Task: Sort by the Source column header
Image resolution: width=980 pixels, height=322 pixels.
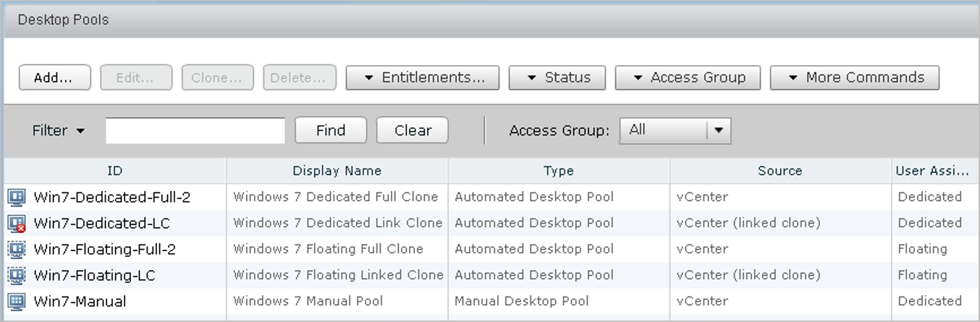Action: click(x=780, y=171)
